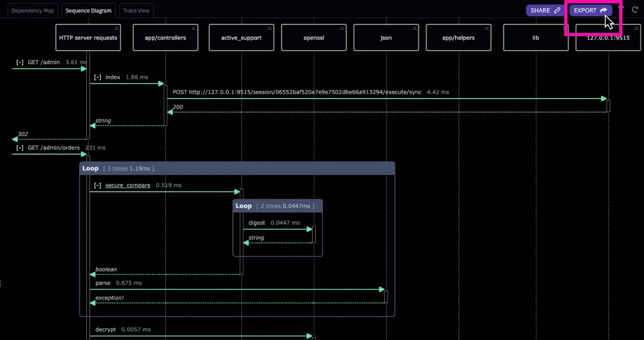
Task: Click the X on the active_support actor
Action: point(270,29)
